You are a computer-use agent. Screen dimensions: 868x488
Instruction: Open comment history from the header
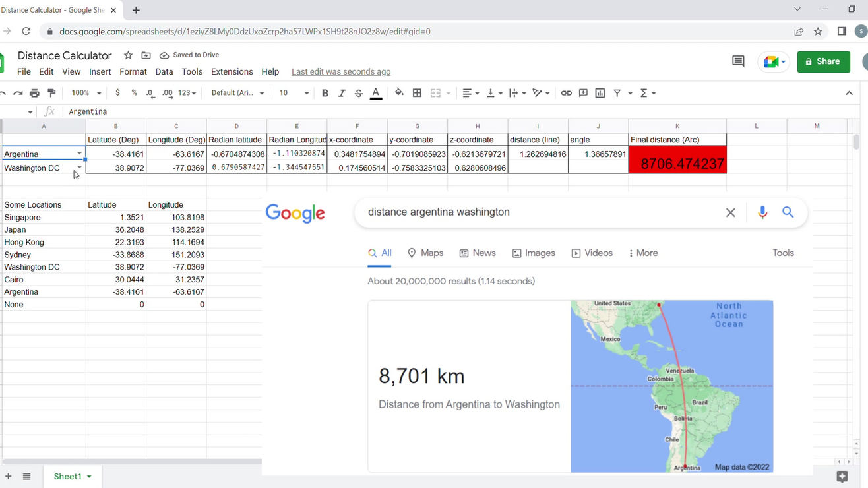(739, 61)
